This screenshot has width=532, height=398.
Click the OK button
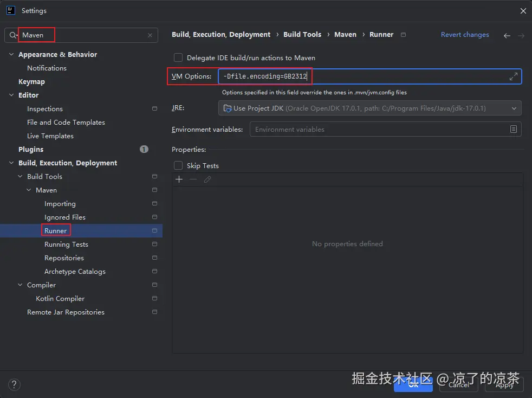pyautogui.click(x=413, y=384)
